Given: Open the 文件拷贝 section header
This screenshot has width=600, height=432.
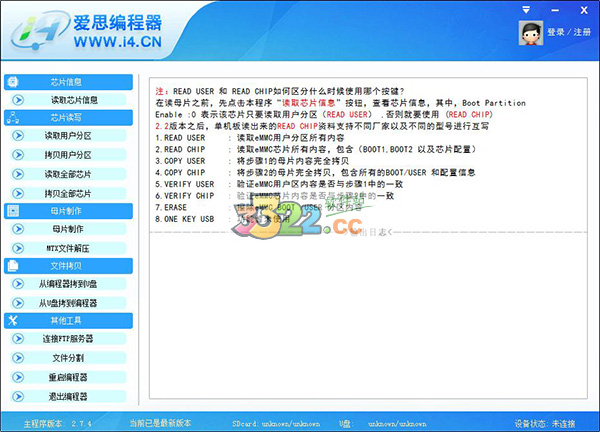Looking at the screenshot, I should click(68, 266).
